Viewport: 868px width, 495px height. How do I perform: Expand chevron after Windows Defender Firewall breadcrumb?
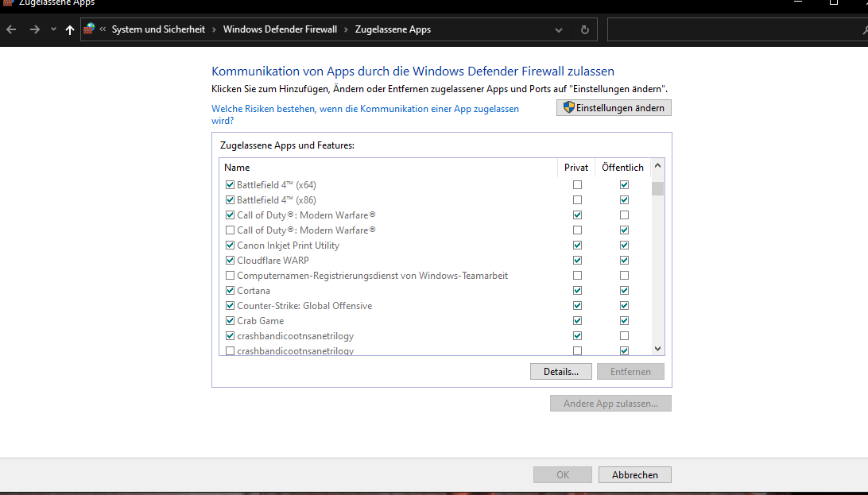click(346, 29)
